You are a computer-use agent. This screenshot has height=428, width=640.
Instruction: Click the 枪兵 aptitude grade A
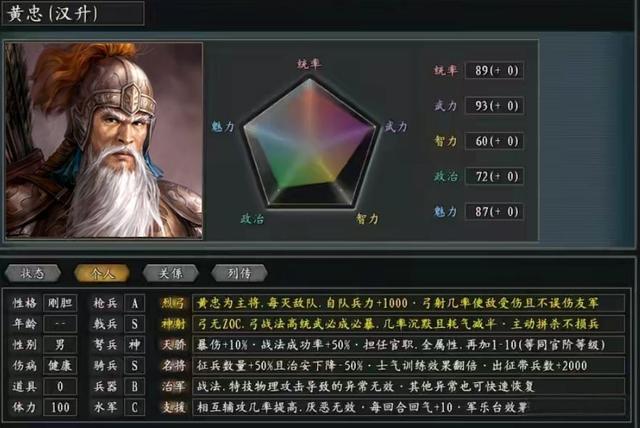135,303
